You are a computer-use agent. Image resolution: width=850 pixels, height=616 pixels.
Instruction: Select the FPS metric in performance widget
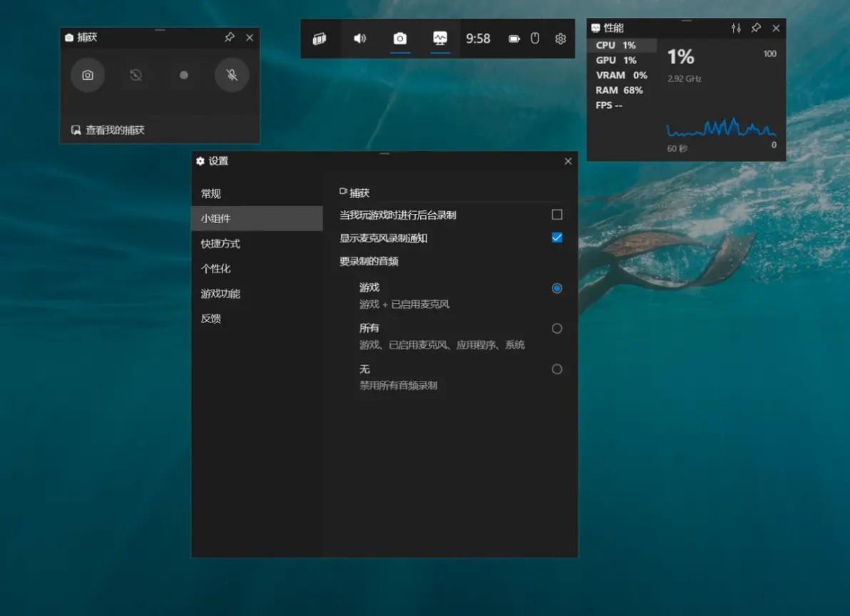point(623,105)
